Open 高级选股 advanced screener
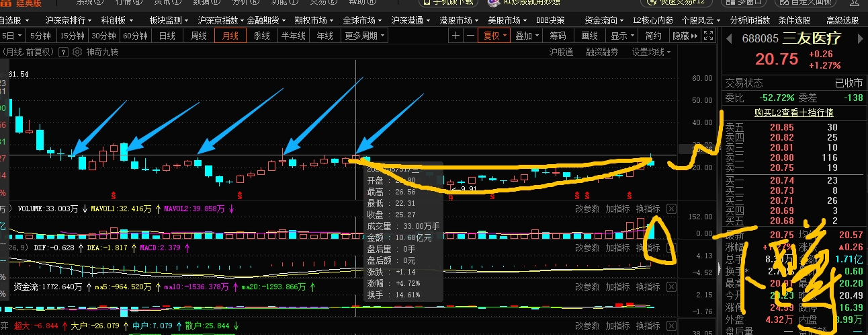The height and width of the screenshot is (335, 868). tap(842, 21)
